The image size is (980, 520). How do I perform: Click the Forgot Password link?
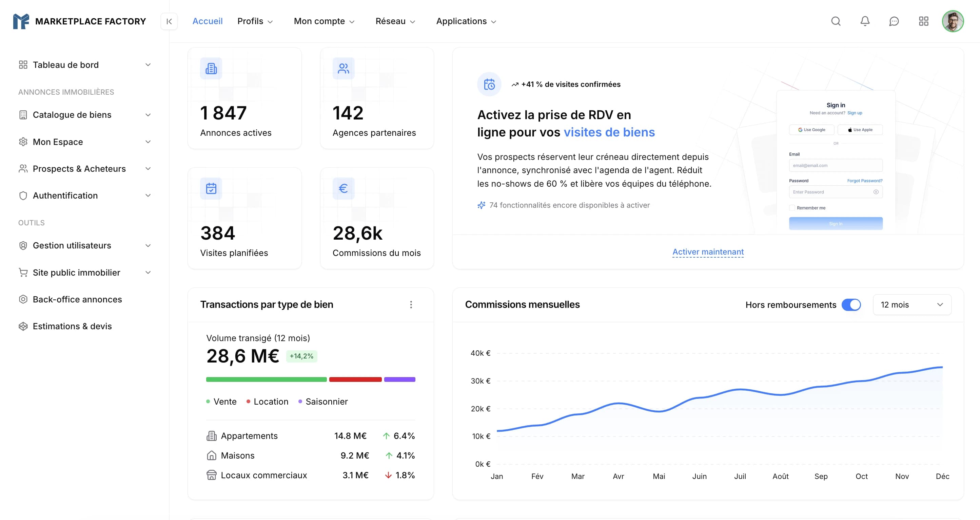[x=864, y=181]
